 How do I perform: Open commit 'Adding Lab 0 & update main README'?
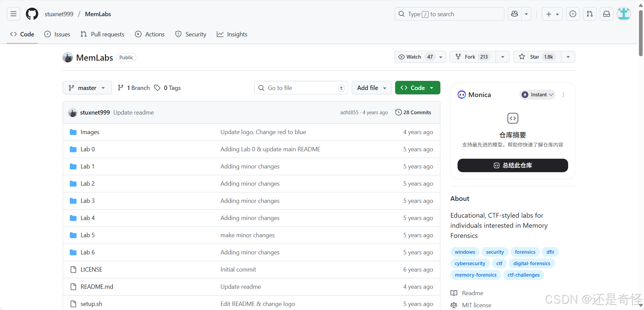270,149
